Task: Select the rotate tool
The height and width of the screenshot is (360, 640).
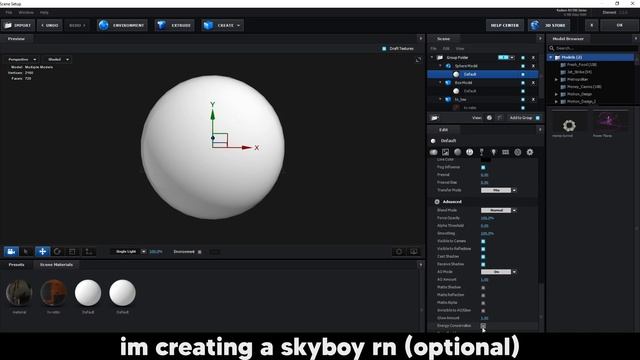Action: point(57,252)
